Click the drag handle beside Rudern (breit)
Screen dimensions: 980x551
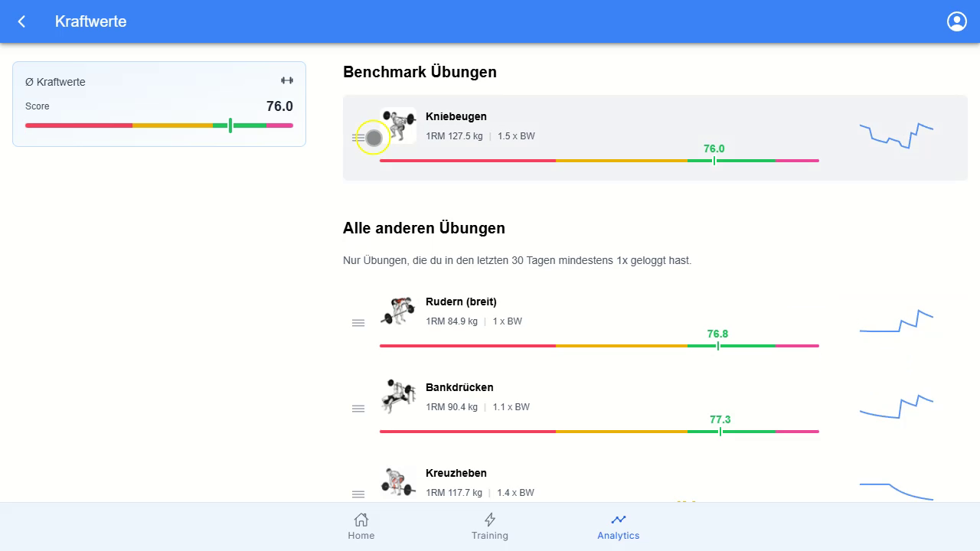[358, 323]
